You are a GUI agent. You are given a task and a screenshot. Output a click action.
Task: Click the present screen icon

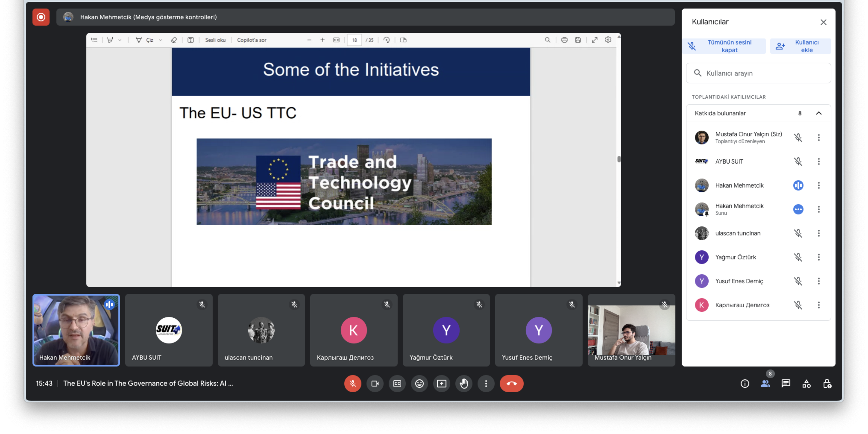[x=441, y=383]
